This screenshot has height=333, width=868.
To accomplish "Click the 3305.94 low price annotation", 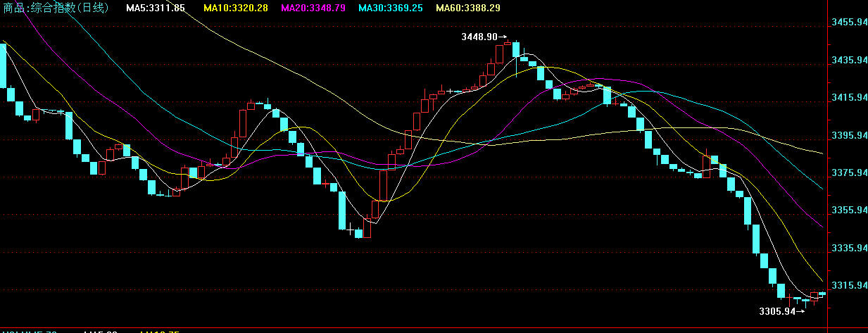I will [x=776, y=310].
